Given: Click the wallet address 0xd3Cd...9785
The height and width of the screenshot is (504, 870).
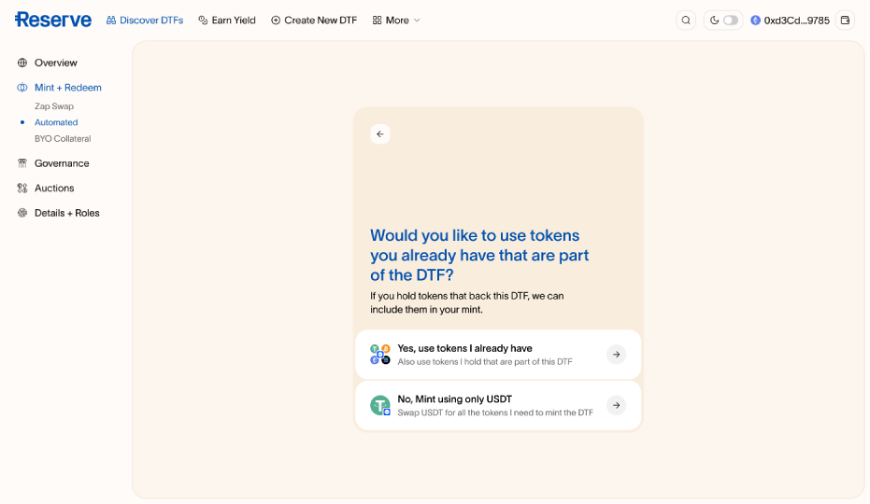Looking at the screenshot, I should pyautogui.click(x=790, y=20).
